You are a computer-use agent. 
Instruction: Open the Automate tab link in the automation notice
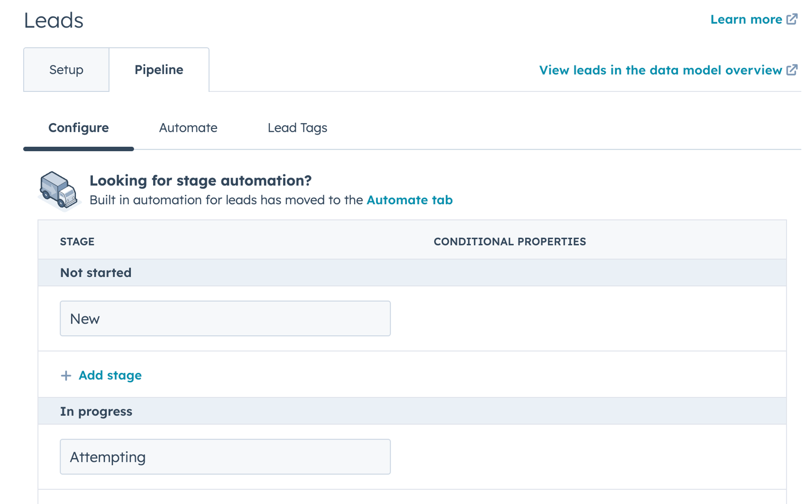[x=410, y=200]
